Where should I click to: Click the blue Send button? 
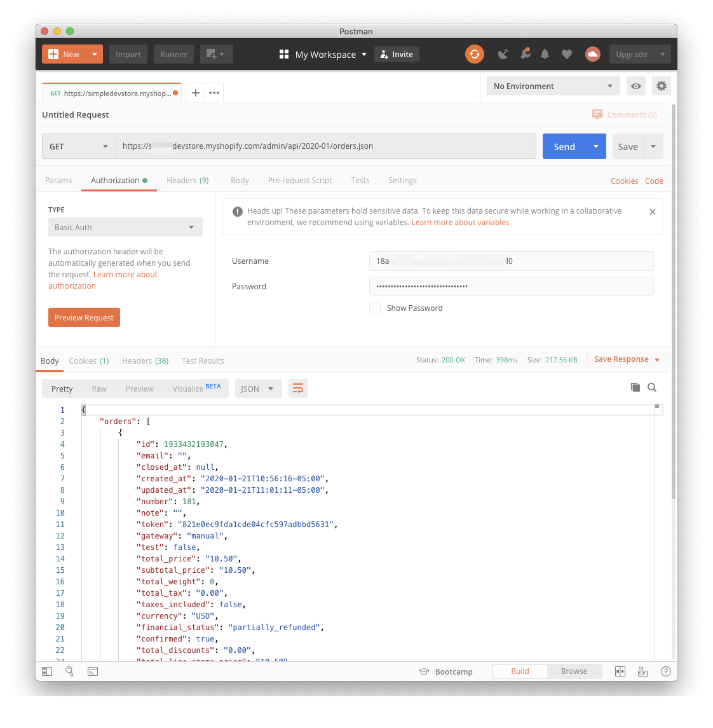564,147
